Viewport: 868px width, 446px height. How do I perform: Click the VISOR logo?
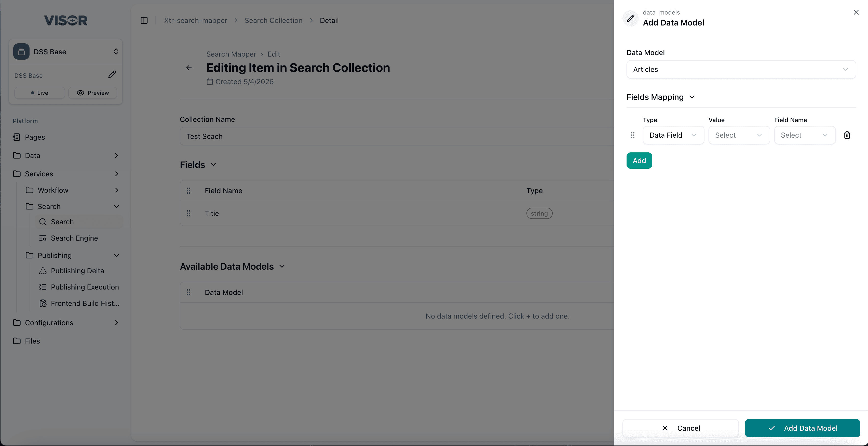[x=66, y=21]
